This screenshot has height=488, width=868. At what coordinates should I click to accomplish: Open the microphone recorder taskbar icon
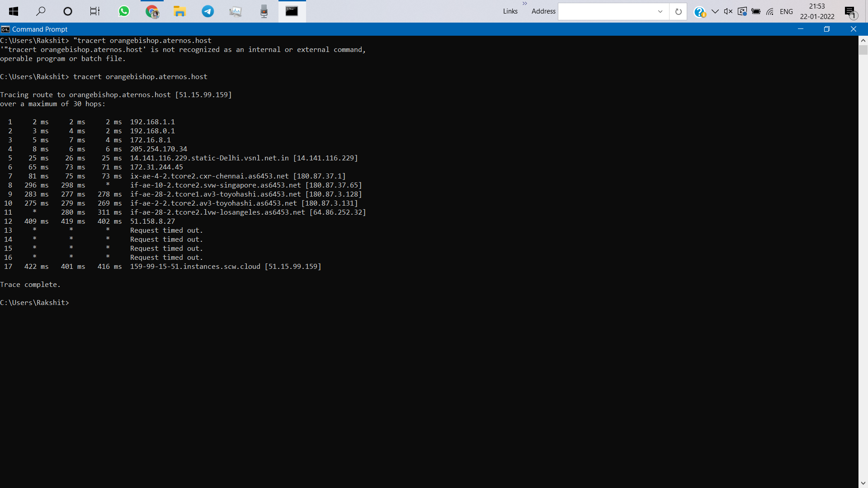(264, 11)
